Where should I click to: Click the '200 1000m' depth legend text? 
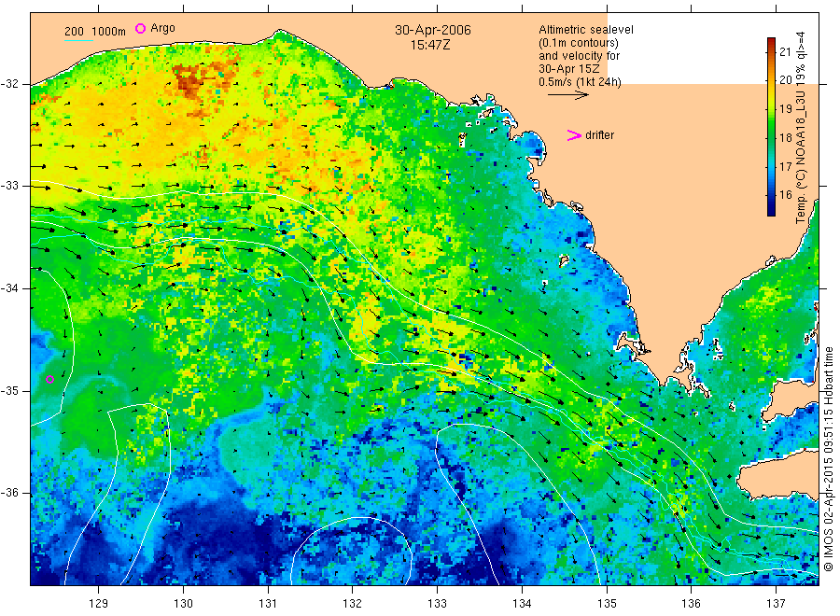(x=95, y=32)
